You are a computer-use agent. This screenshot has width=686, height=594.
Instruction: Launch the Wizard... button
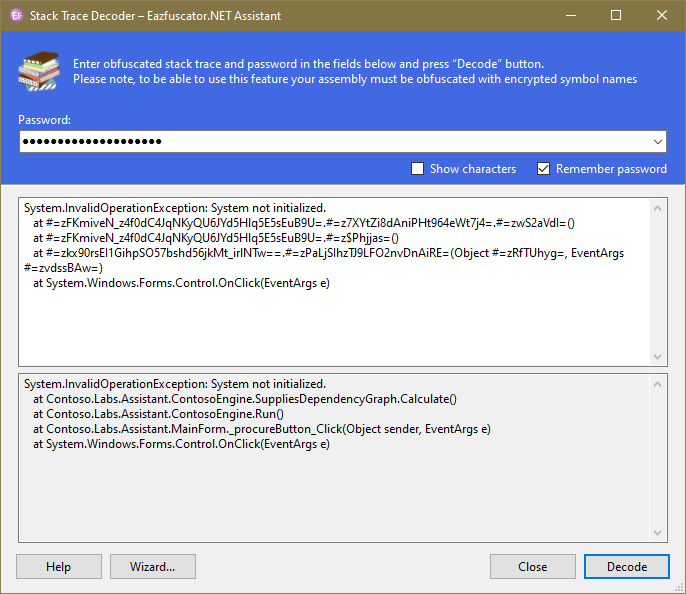[153, 566]
